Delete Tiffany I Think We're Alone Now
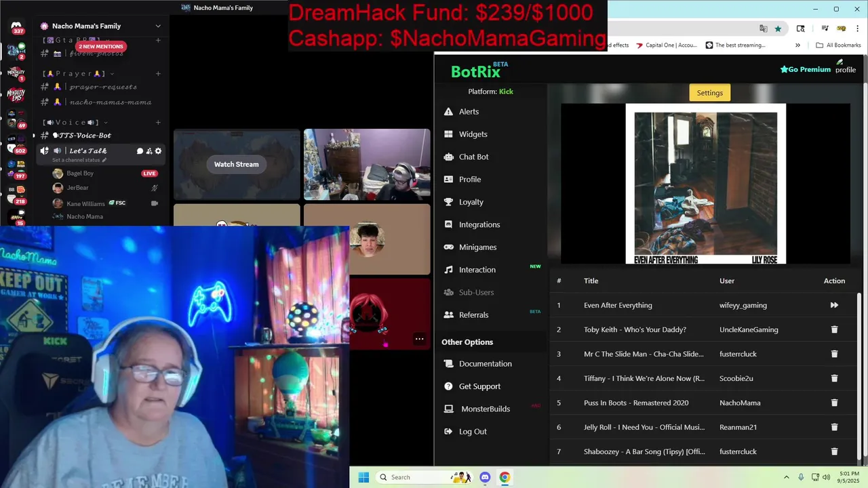 (834, 378)
